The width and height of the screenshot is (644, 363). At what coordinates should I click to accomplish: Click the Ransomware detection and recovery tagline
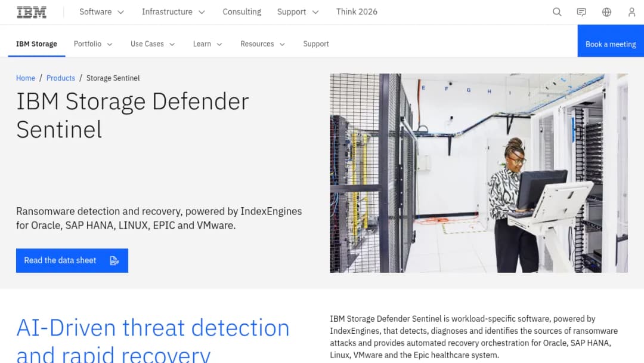coord(159,219)
